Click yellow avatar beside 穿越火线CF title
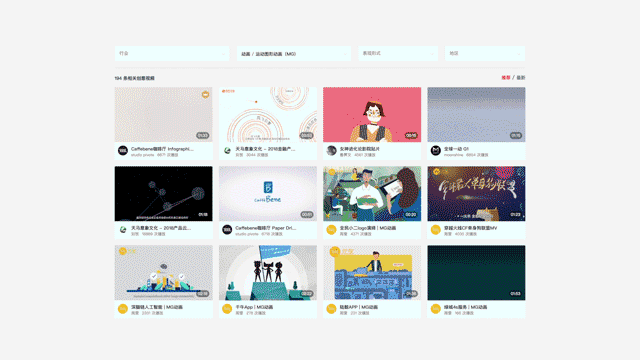Screen dimensions: 640x360 pyautogui.click(x=436, y=230)
